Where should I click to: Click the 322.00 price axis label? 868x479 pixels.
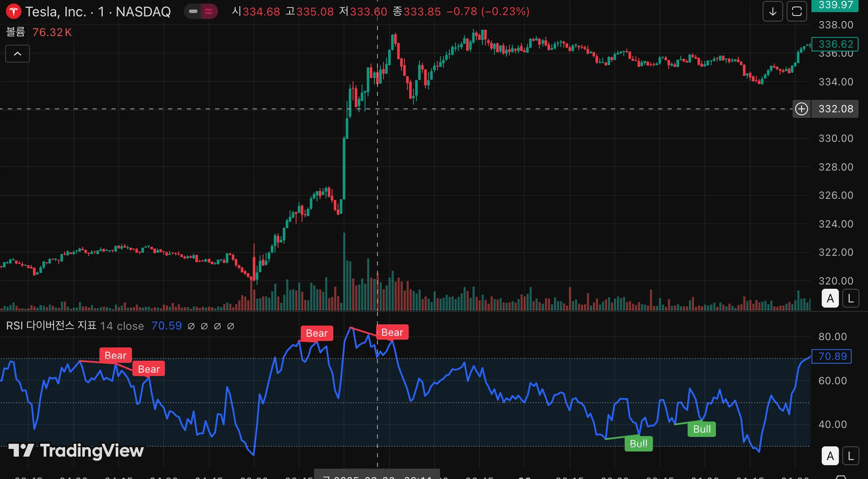836,252
